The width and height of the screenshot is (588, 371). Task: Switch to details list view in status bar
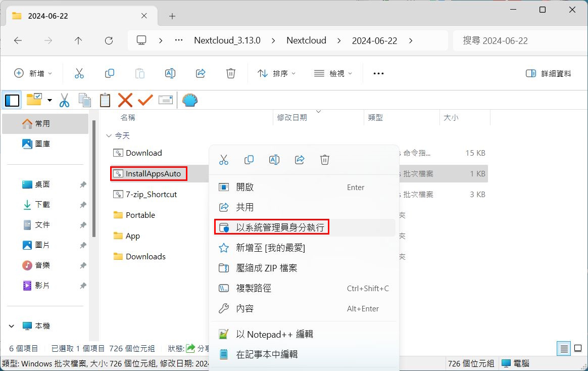coord(564,348)
